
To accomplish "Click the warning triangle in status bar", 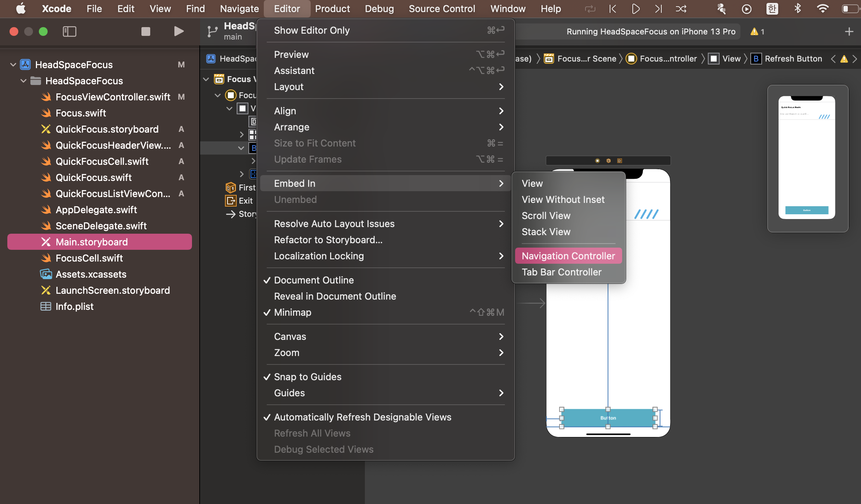I will [x=754, y=31].
